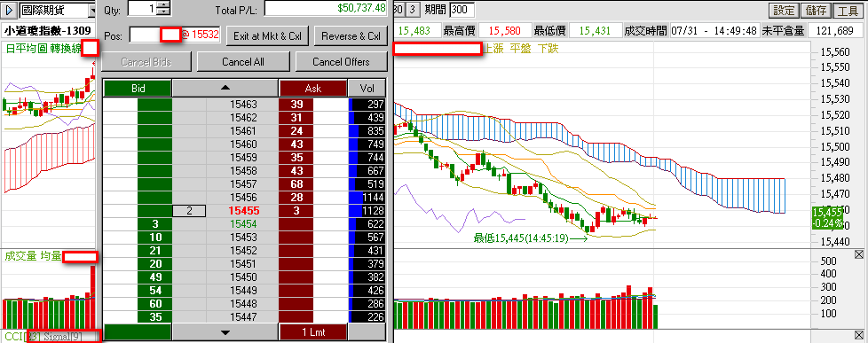The height and width of the screenshot is (343, 868).
Task: Click the Reverse & Cxl button
Action: pyautogui.click(x=351, y=36)
